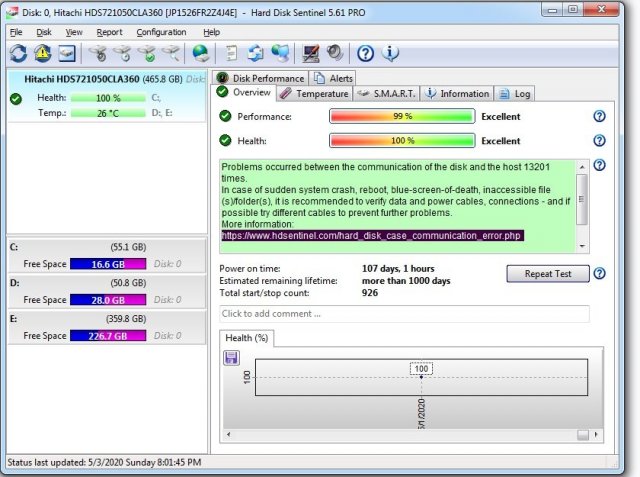Click the Repeat Test button
This screenshot has height=477, width=640.
(548, 273)
